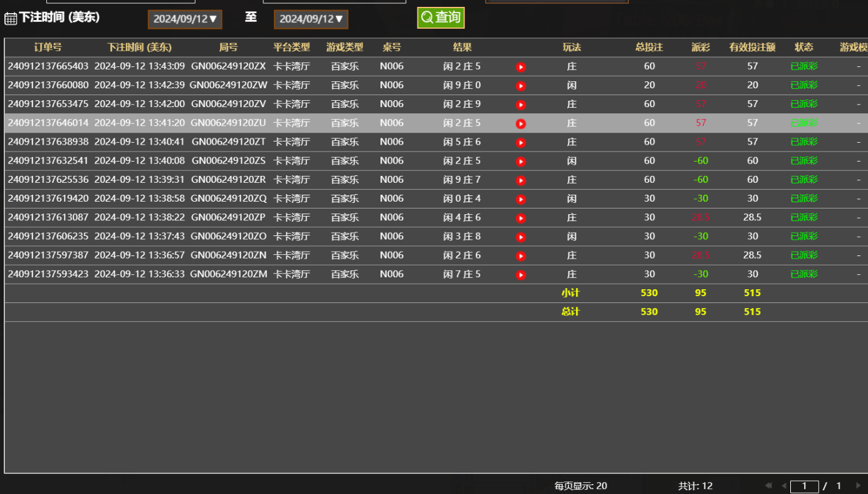Click the calendar icon beside 下注时间
Screen dimensions: 868x494
tap(11, 19)
